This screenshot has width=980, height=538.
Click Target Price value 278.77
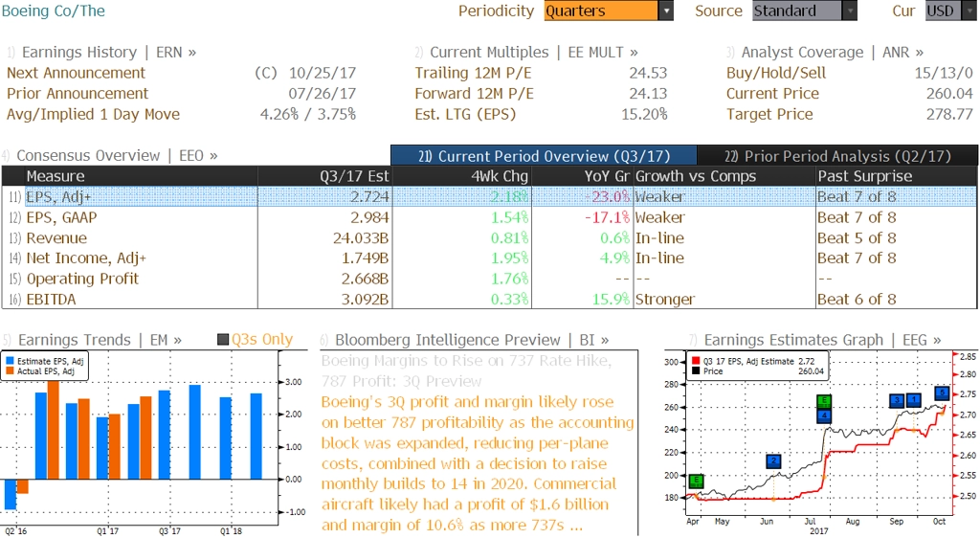949,114
